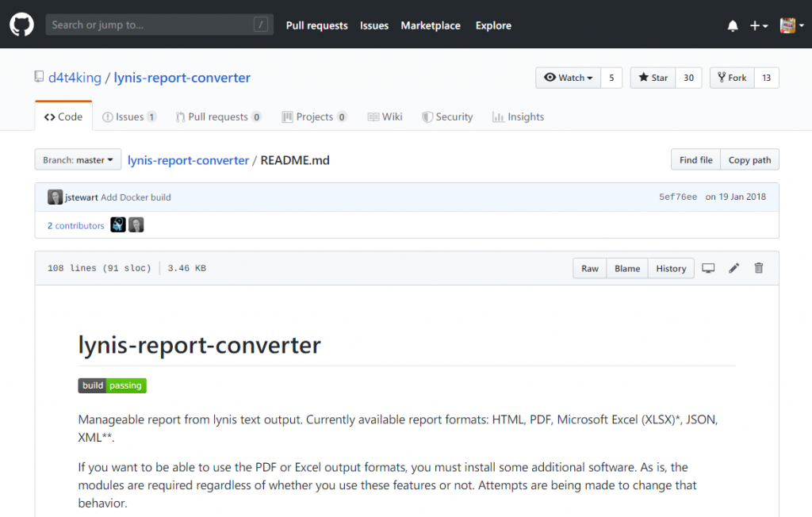812x517 pixels.
Task: Open the Wiki tab
Action: coord(385,117)
